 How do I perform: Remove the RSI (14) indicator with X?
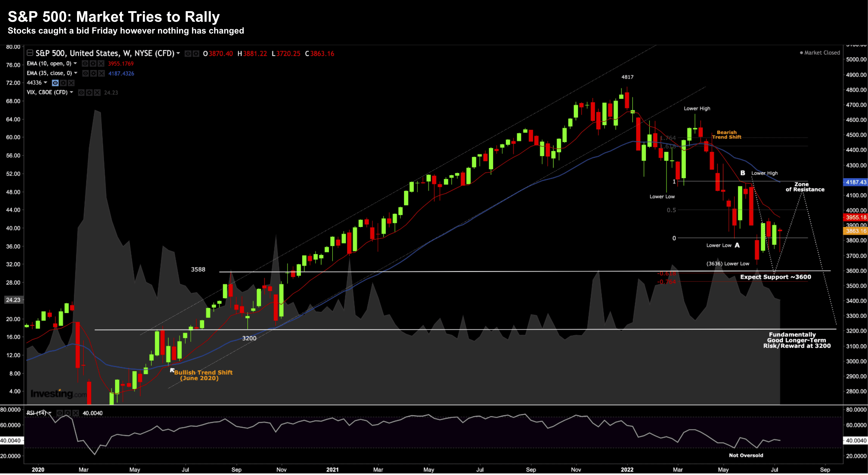pos(75,413)
